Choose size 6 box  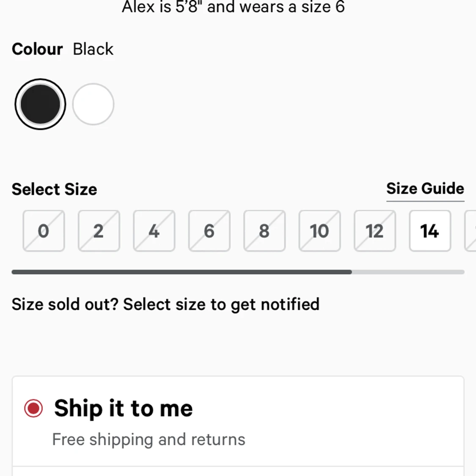209,231
